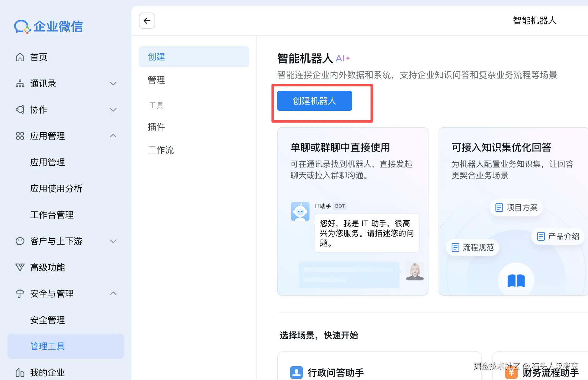This screenshot has height=380, width=588.
Task: Go to 首页 in sidebar
Action: (x=66, y=57)
